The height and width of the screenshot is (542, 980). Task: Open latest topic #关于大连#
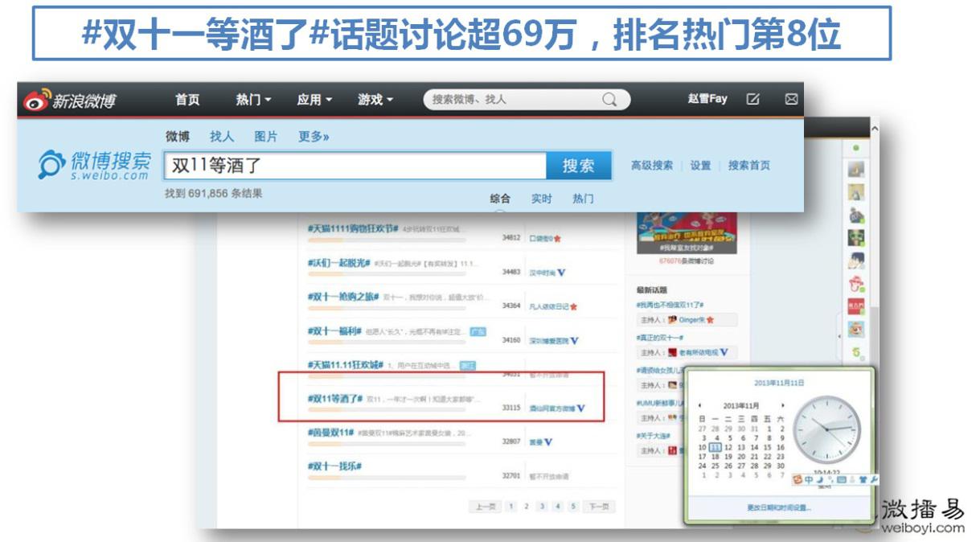[652, 436]
